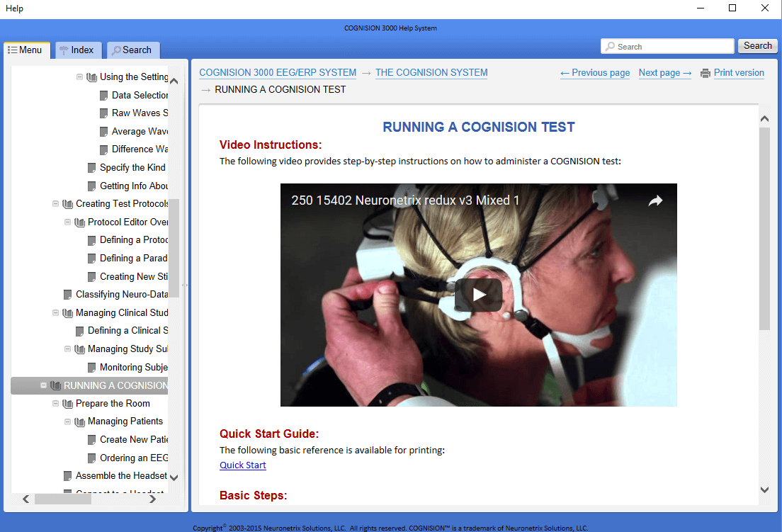Click the page icon beside Classifying Neuro-Data
The width and height of the screenshot is (782, 532).
point(68,295)
